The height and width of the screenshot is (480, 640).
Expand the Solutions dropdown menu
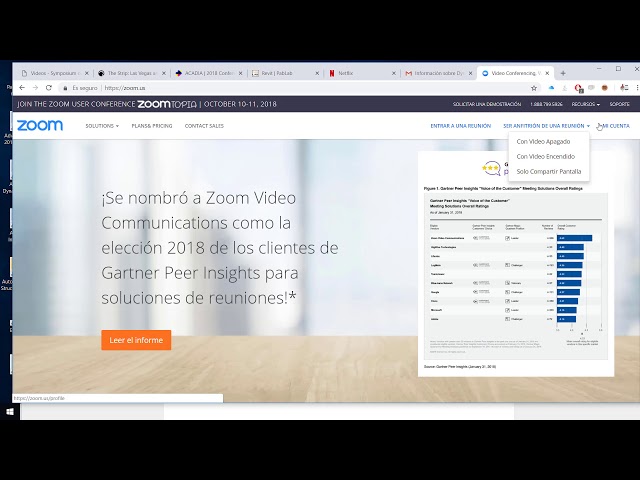[x=102, y=126]
